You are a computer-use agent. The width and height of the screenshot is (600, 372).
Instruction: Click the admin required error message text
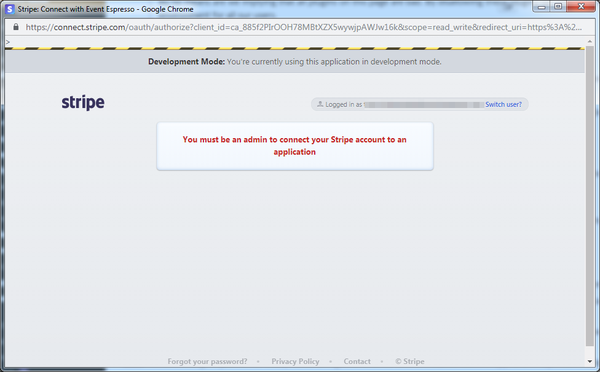pos(295,145)
